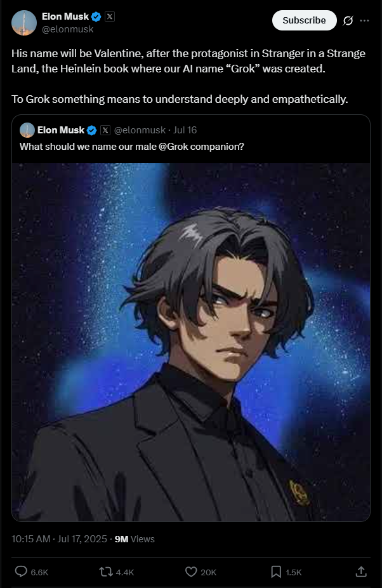Open quoted post's small Elon Musk avatar
The image size is (382, 588).
[27, 130]
